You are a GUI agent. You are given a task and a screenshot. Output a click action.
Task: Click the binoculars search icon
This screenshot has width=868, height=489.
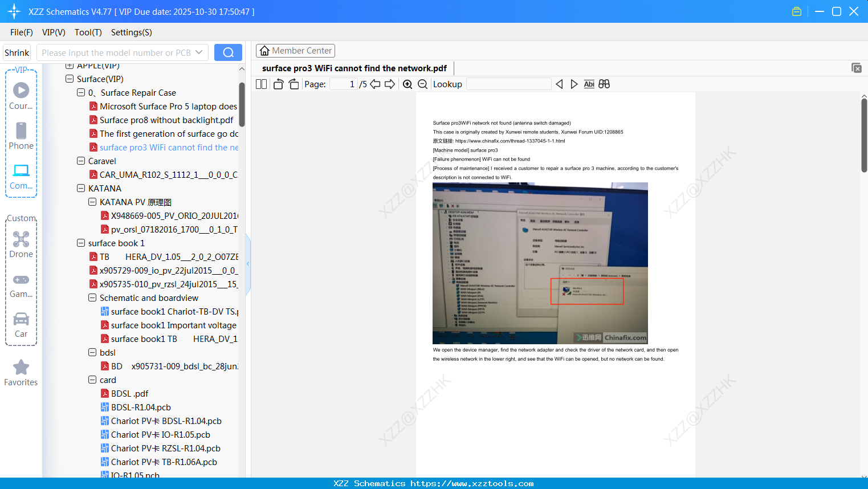click(x=604, y=84)
